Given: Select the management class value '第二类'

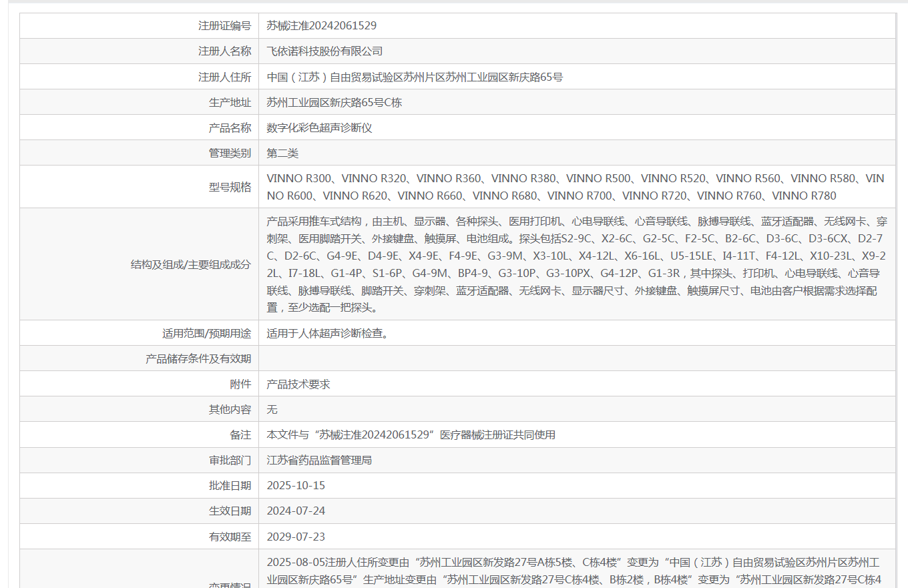Looking at the screenshot, I should (x=282, y=153).
